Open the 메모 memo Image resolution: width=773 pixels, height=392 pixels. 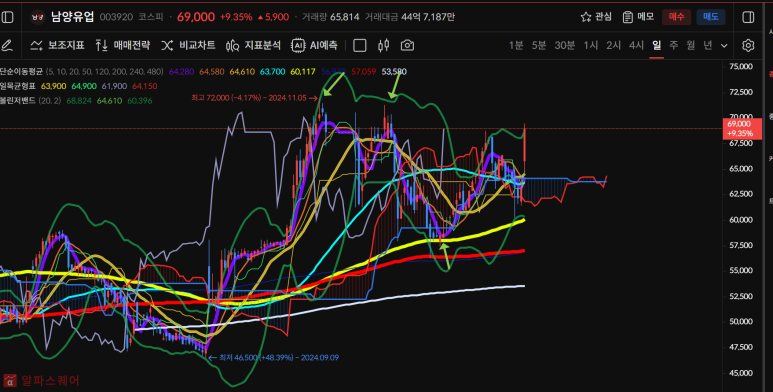click(x=638, y=17)
